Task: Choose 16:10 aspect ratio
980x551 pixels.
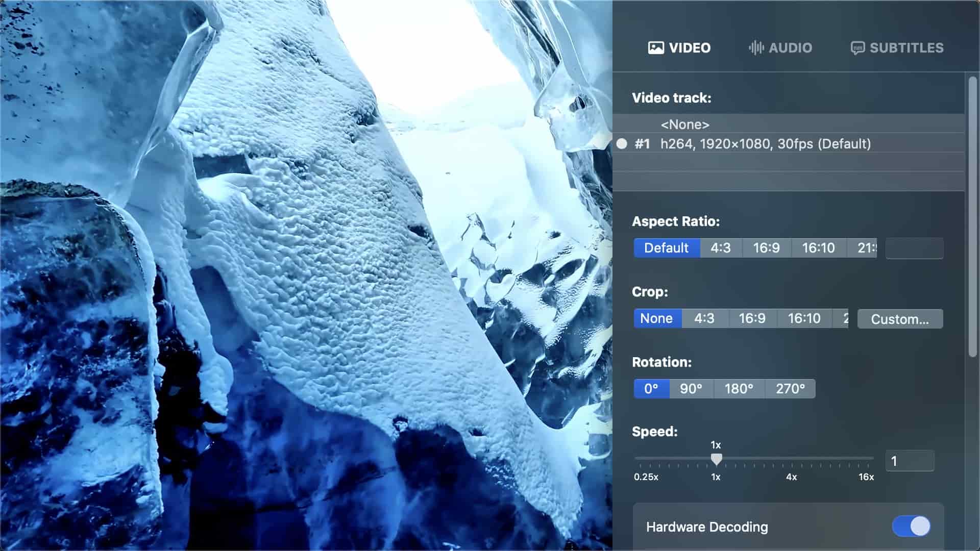Action: [x=818, y=248]
